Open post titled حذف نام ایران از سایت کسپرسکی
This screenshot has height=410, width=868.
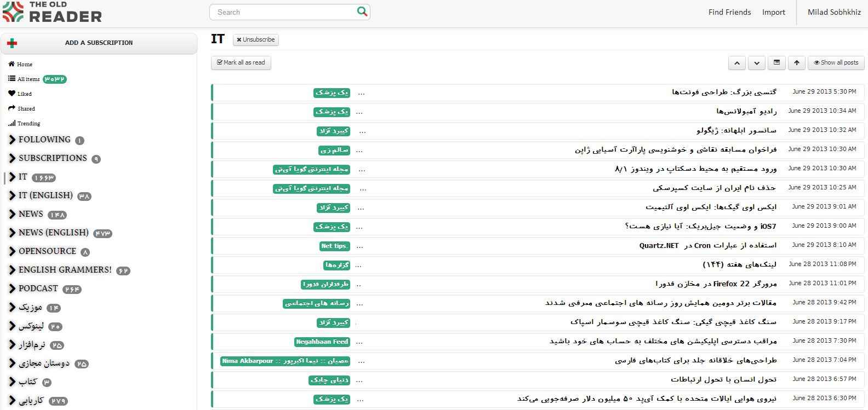click(715, 188)
